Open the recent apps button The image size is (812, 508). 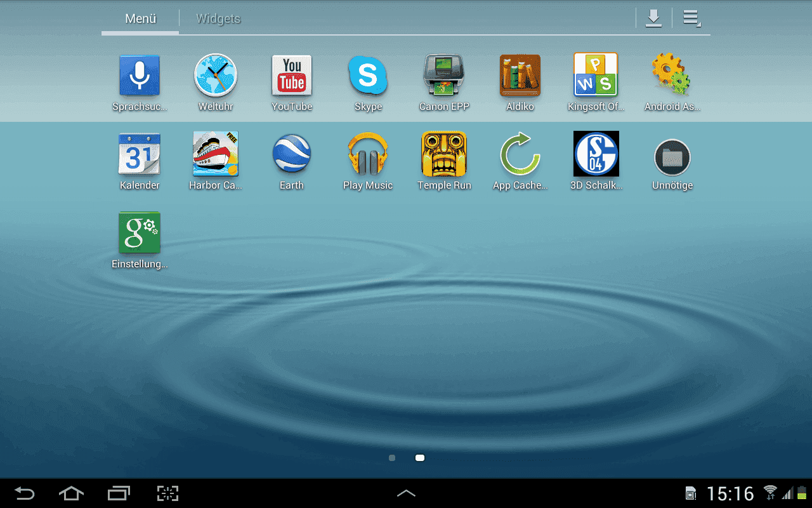119,493
